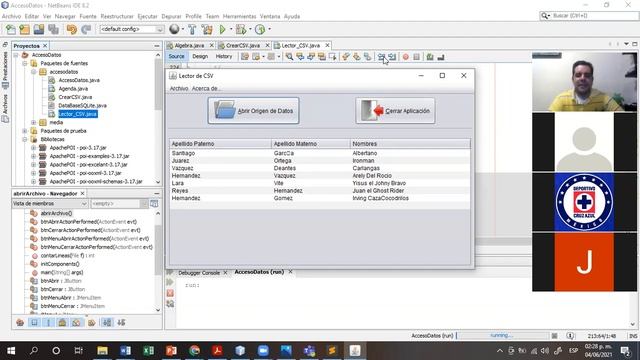Click the red Stop icon in Output
The width and height of the screenshot is (640, 360).
tap(170, 293)
